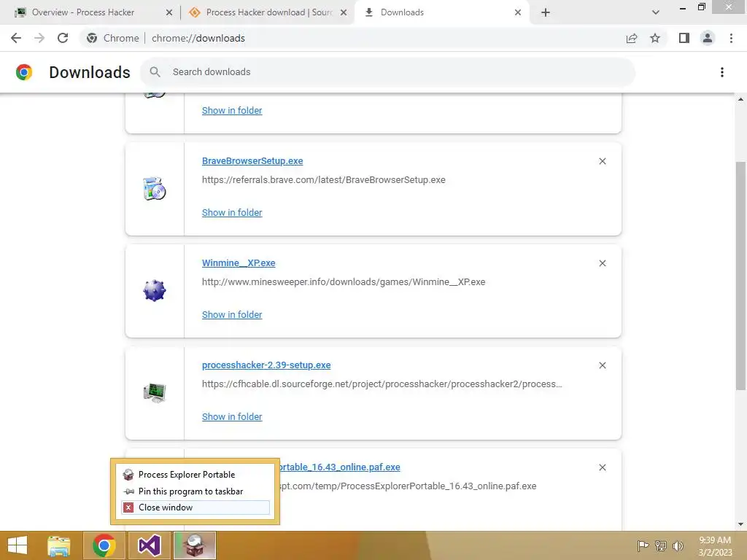
Task: Remove BraveBrowserSetup.exe from downloads list
Action: (x=603, y=161)
